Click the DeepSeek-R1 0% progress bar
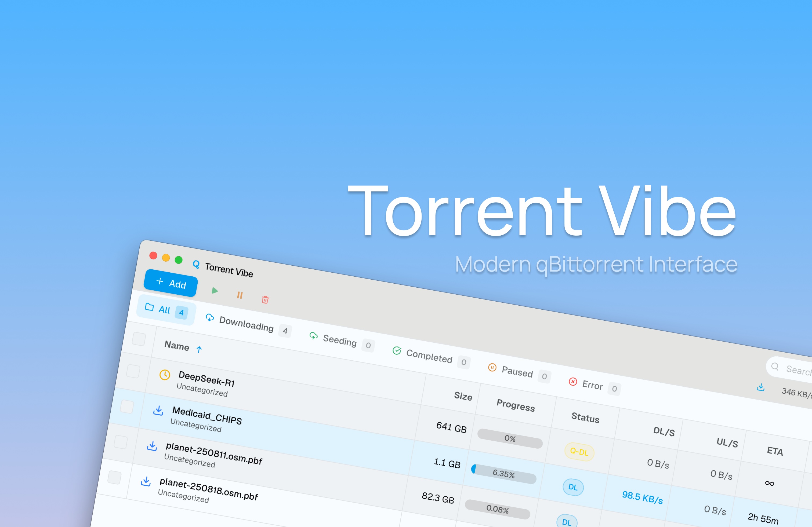The width and height of the screenshot is (812, 527). [x=510, y=439]
